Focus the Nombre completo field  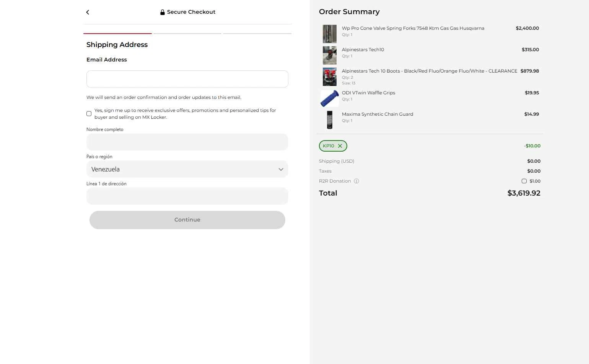click(x=187, y=142)
